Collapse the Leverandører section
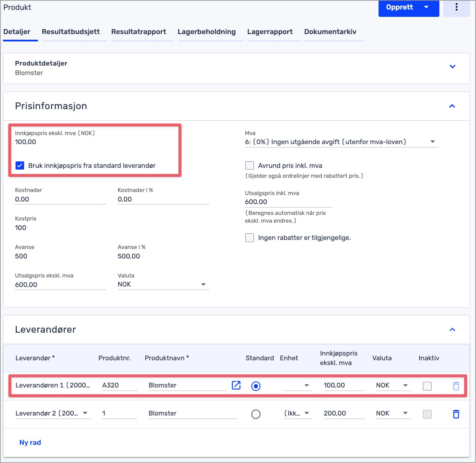 pos(452,330)
